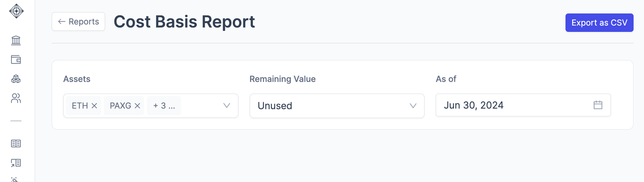Open the sidebar icon with arrow and document
Image resolution: width=644 pixels, height=182 pixels.
[16, 163]
